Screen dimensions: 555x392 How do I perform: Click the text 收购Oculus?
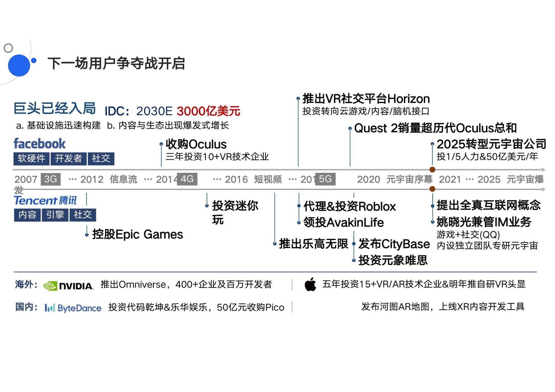click(x=196, y=144)
